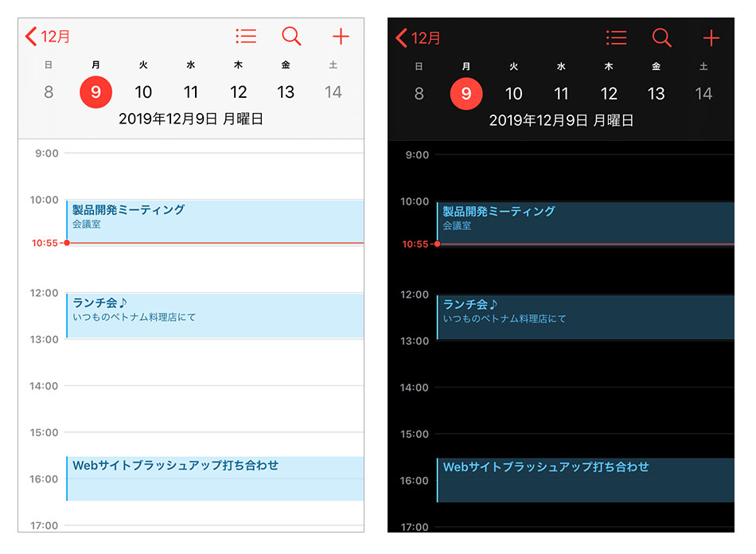Open search in the dark mode calendar
Viewport: 756px width, 554px height.
(x=662, y=37)
